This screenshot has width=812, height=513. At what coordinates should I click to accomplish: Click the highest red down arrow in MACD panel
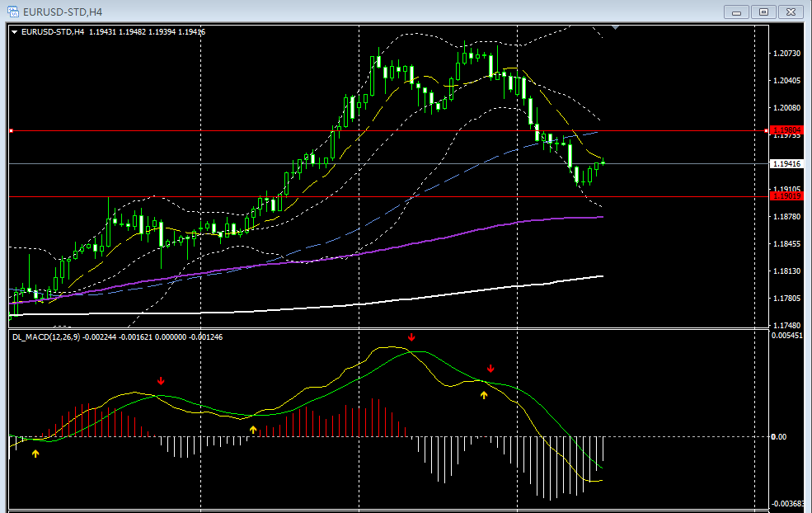click(411, 337)
